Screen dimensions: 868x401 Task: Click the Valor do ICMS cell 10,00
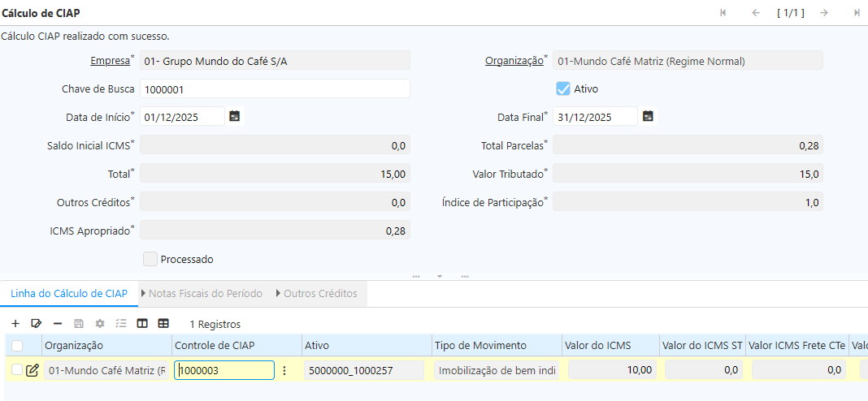click(612, 370)
